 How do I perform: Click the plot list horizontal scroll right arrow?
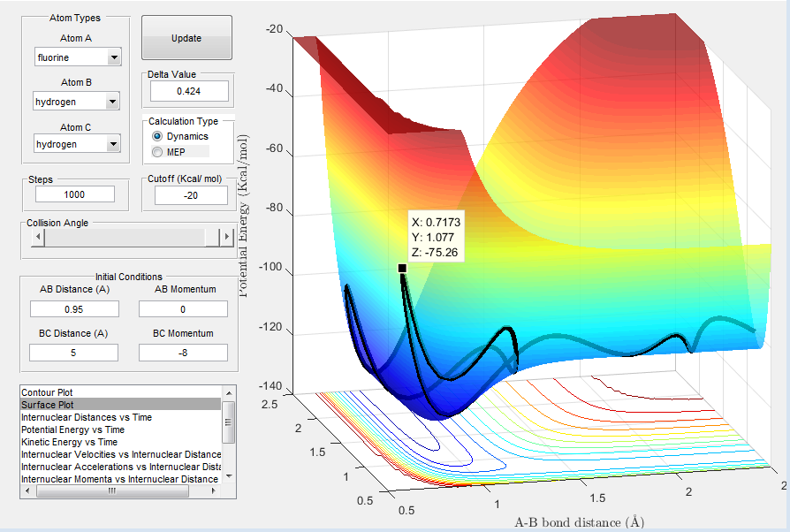coord(215,490)
